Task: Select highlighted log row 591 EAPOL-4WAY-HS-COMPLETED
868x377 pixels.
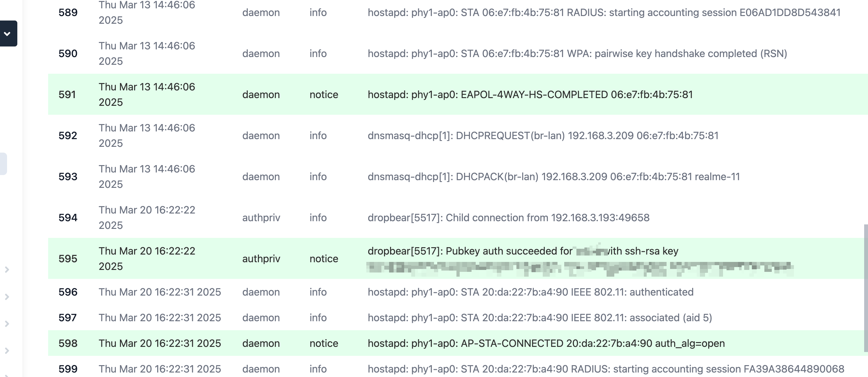Action: tap(458, 94)
